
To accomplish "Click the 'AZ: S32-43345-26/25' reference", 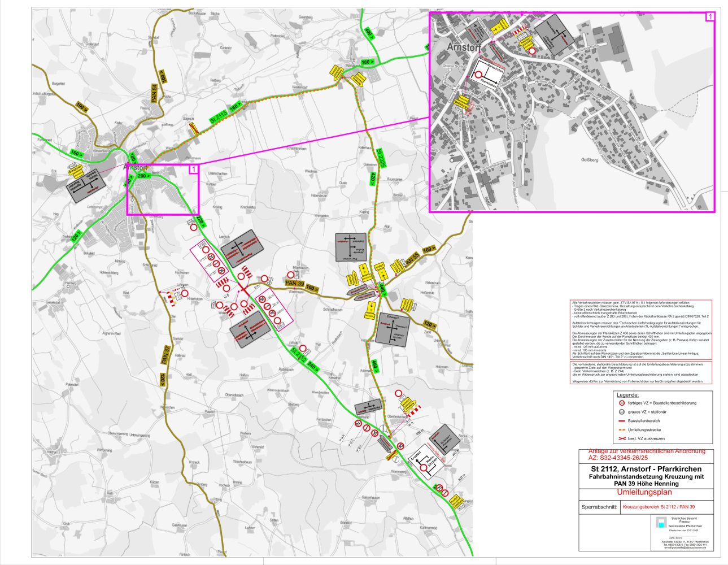I will click(x=618, y=458).
